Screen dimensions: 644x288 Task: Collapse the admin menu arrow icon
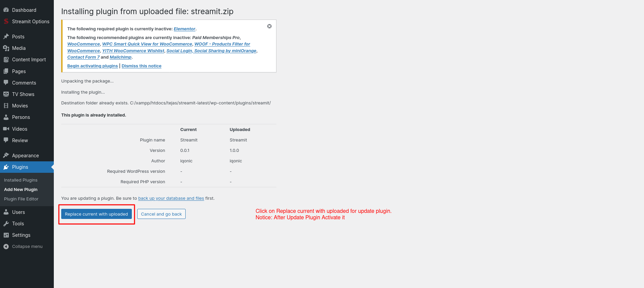(6, 247)
